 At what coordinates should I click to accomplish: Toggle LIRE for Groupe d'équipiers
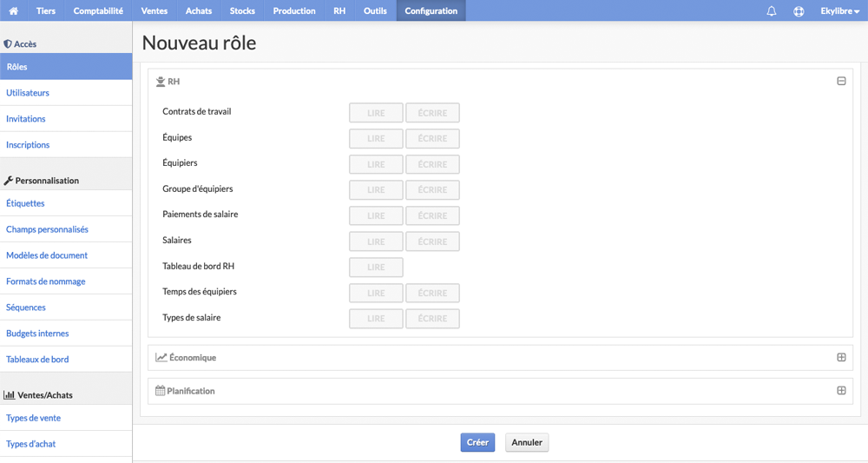coord(376,190)
